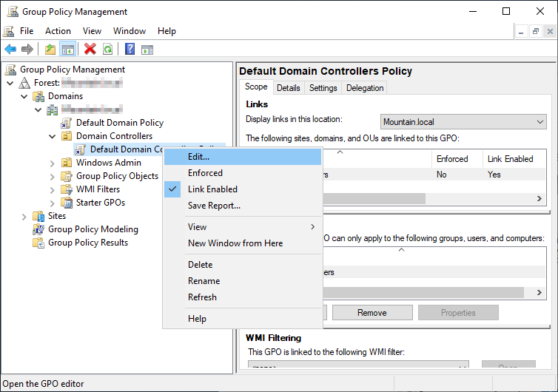Open the Window menu
This screenshot has width=558, height=392.
point(130,31)
